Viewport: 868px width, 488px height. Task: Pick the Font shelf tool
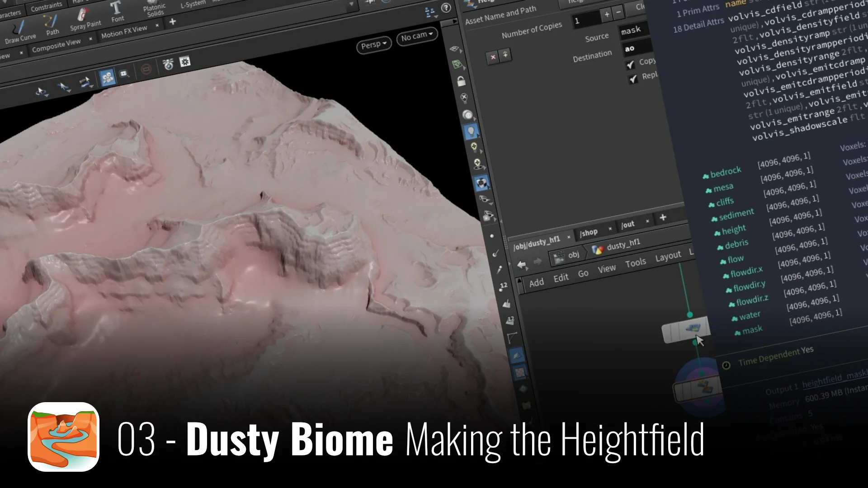point(117,12)
